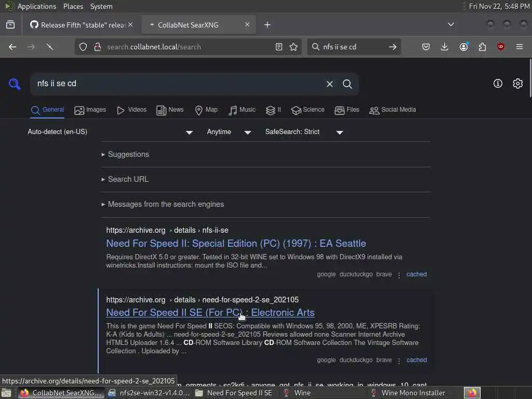This screenshot has height=399, width=532.
Task: Switch to the Images category
Action: tap(90, 110)
